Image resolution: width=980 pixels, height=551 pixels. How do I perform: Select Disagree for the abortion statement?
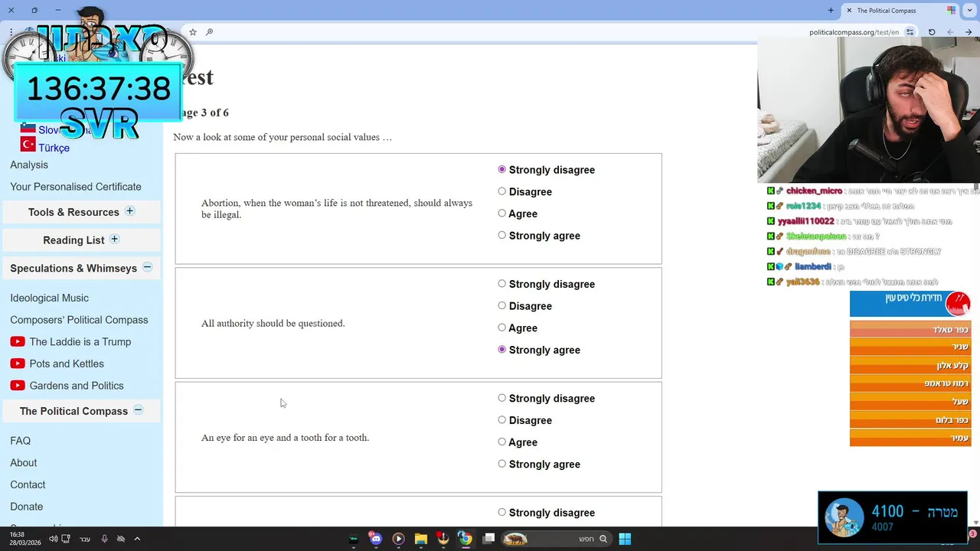[x=501, y=191]
